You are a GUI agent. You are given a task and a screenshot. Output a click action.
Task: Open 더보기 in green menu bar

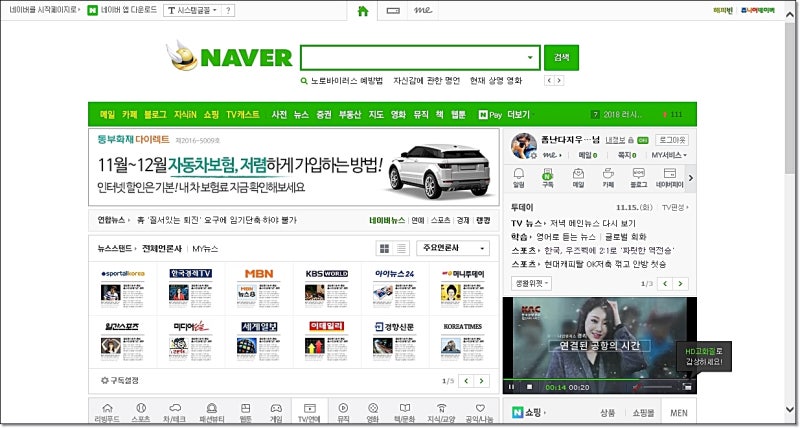click(518, 115)
